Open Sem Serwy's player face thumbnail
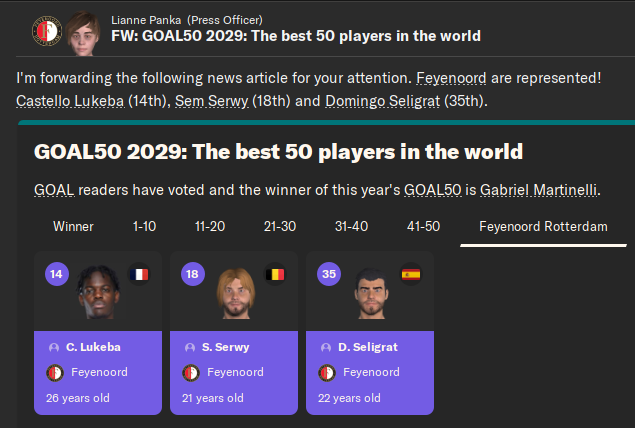This screenshot has width=635, height=428. point(236,293)
